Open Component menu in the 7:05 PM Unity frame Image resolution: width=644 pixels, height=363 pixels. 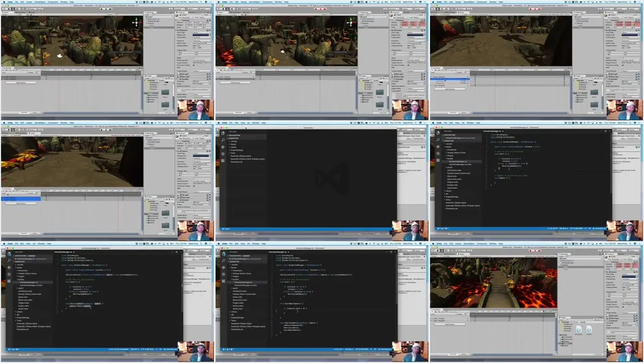[x=53, y=2]
